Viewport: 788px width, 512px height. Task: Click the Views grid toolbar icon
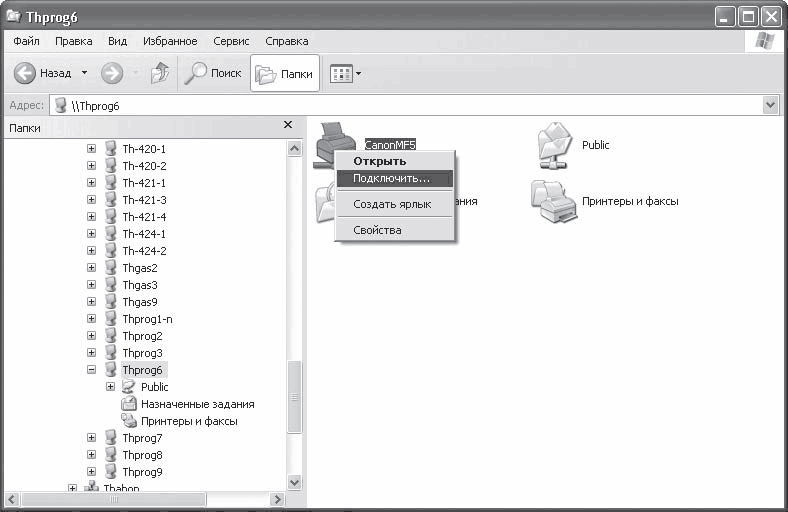tap(341, 74)
